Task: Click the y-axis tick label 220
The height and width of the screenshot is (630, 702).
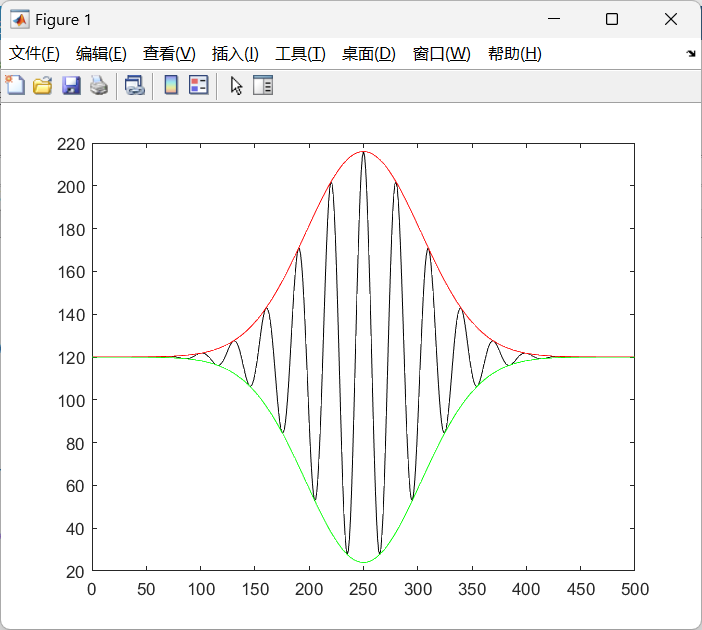Action: click(71, 144)
